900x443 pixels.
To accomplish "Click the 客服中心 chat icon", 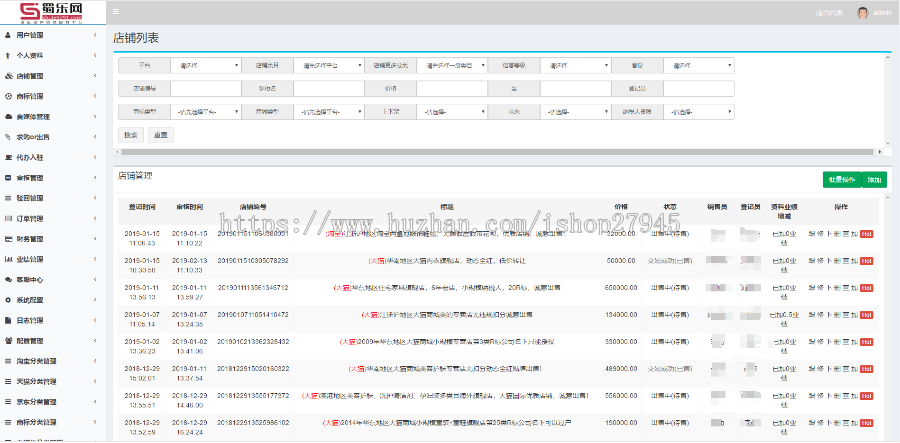I will coord(8,279).
